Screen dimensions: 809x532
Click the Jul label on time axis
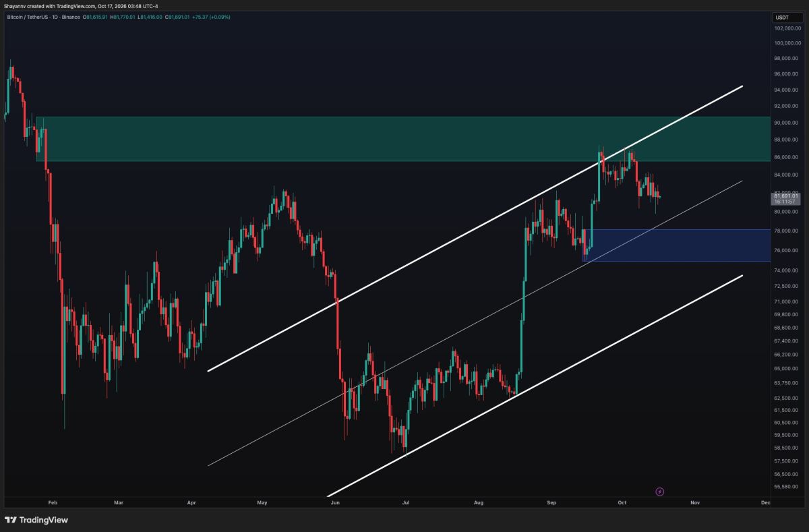tap(406, 502)
